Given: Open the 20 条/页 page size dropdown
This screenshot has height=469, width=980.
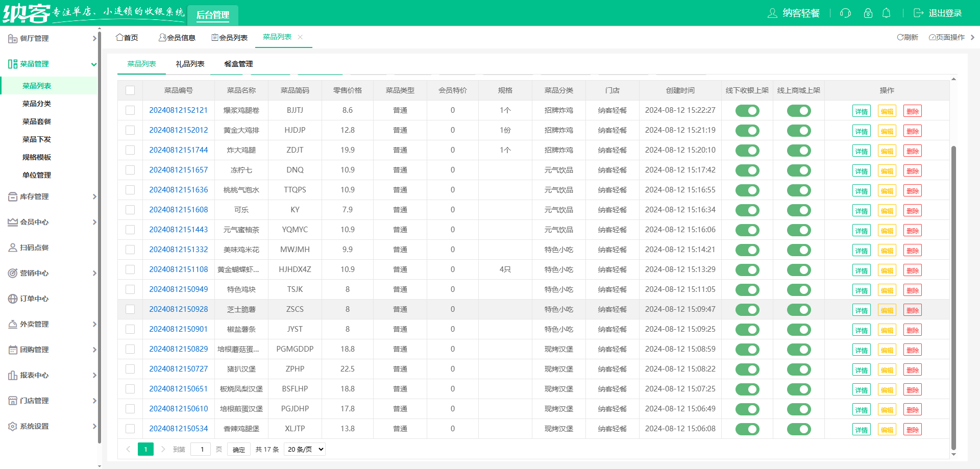Looking at the screenshot, I should (x=305, y=450).
